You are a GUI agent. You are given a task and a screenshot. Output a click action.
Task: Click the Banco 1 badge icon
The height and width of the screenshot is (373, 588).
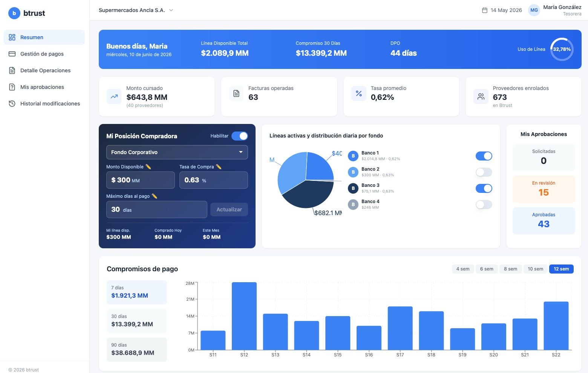tap(353, 156)
